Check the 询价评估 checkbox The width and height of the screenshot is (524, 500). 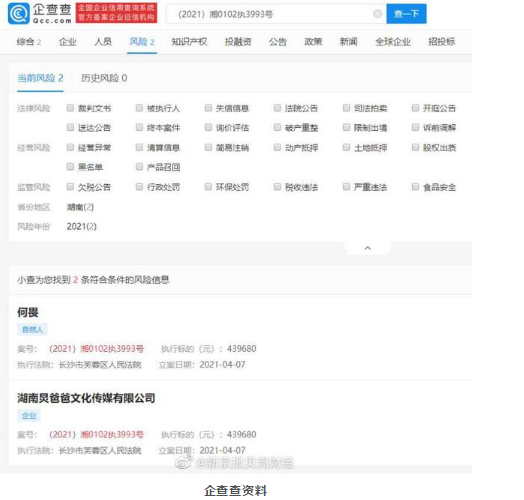(208, 127)
